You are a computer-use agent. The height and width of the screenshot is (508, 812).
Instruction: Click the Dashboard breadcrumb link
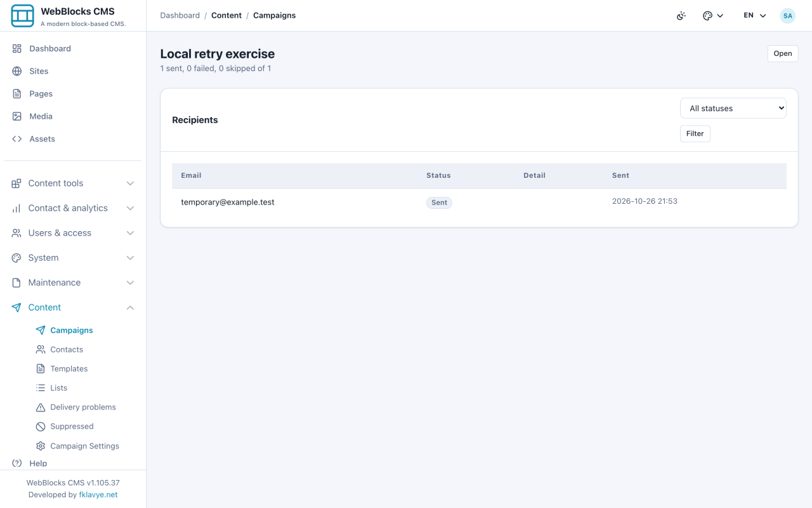coord(180,15)
